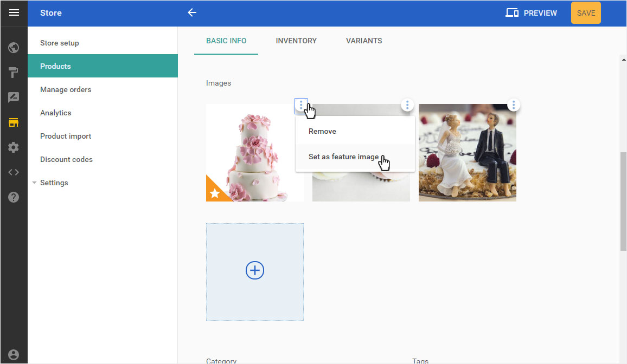This screenshot has height=364, width=627.
Task: Click the plus icon to add an image
Action: coord(255,271)
